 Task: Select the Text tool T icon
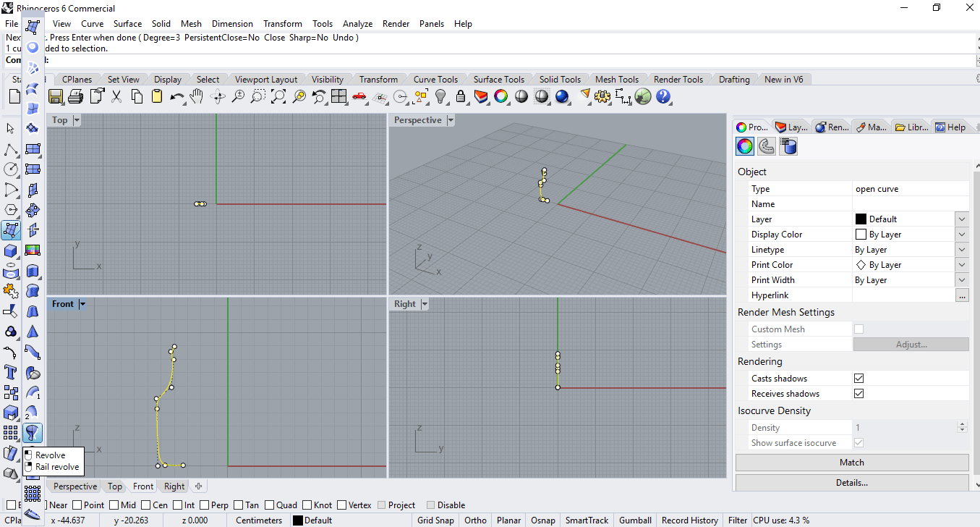[11, 373]
